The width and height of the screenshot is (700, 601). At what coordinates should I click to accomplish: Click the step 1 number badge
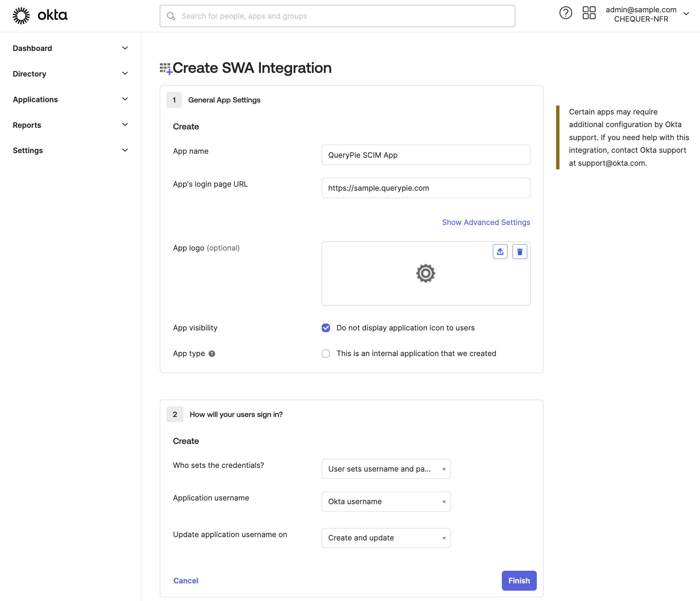(174, 100)
